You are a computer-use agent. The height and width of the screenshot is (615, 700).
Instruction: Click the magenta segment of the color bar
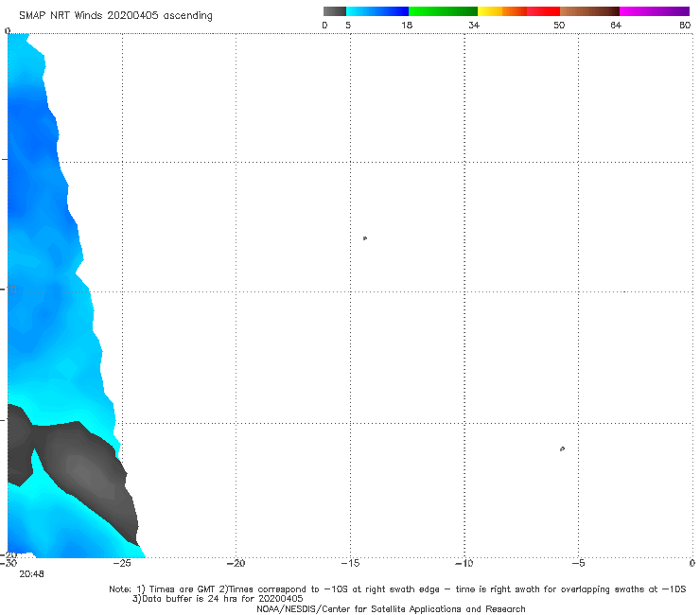655,11
